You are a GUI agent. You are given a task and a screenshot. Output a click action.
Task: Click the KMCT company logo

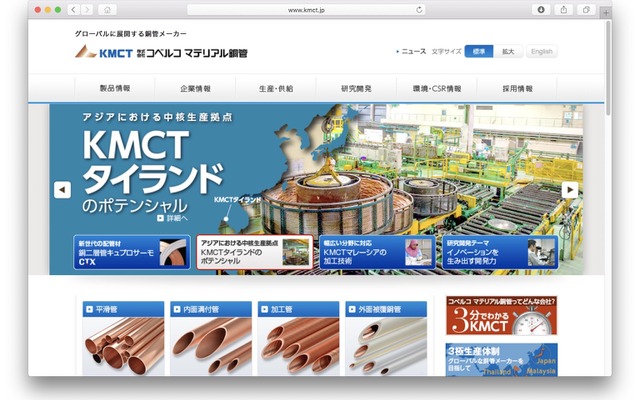(161, 52)
